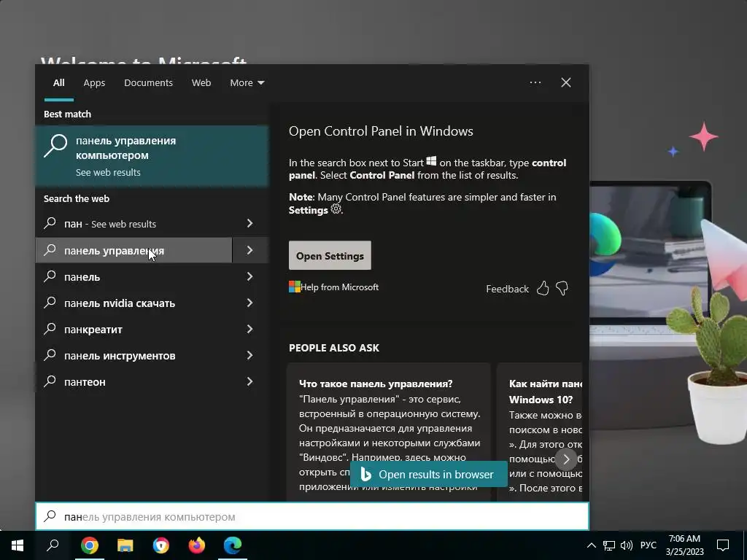The height and width of the screenshot is (560, 747).
Task: Open the Firefox browser from taskbar
Action: (x=197, y=545)
